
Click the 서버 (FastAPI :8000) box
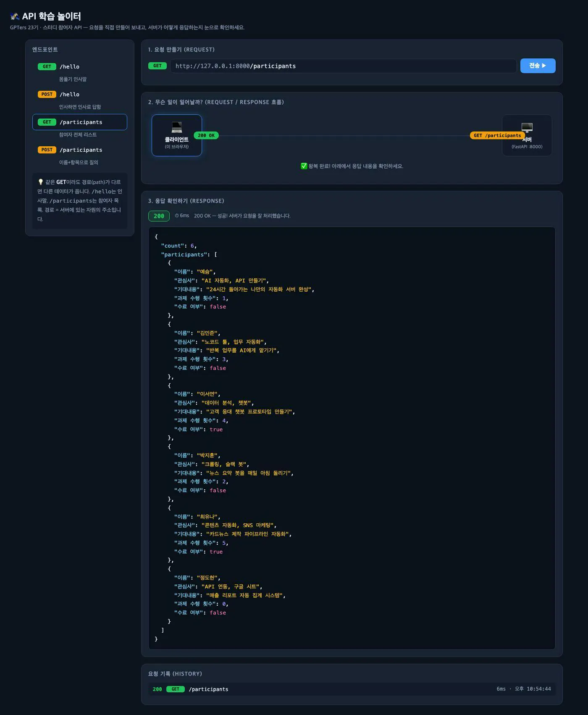click(x=527, y=135)
